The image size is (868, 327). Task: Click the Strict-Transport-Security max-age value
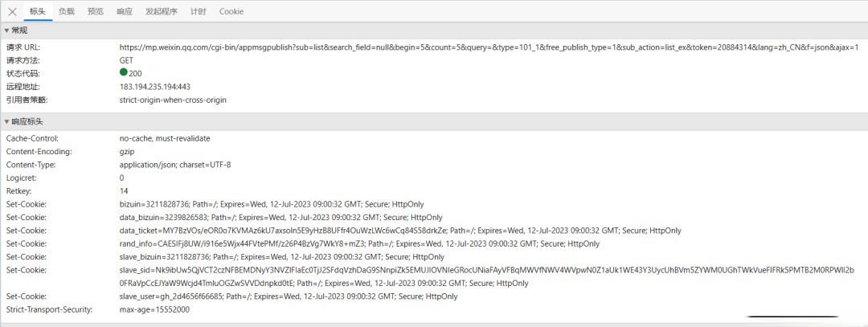154,309
